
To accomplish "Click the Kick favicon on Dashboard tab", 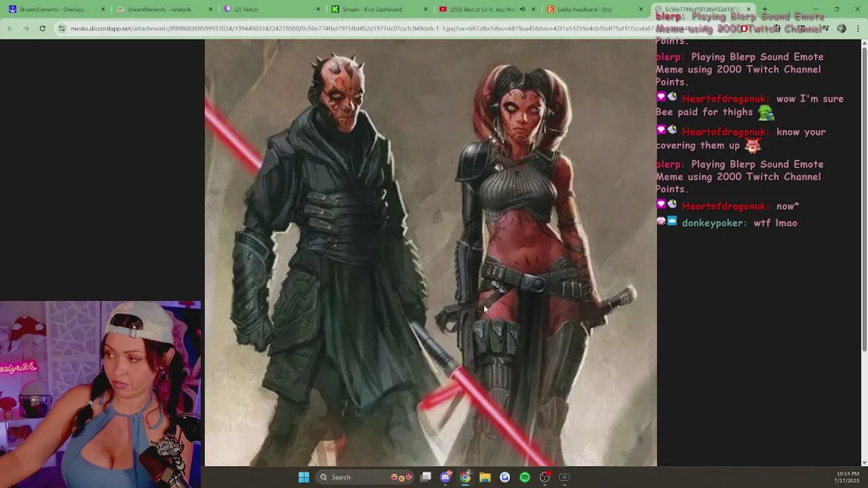I will (x=336, y=9).
